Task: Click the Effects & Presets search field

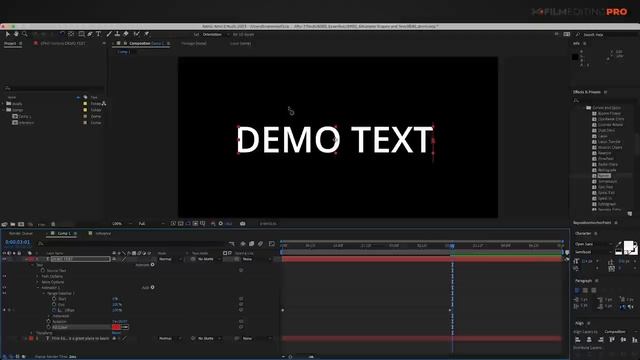Action: coord(604,100)
